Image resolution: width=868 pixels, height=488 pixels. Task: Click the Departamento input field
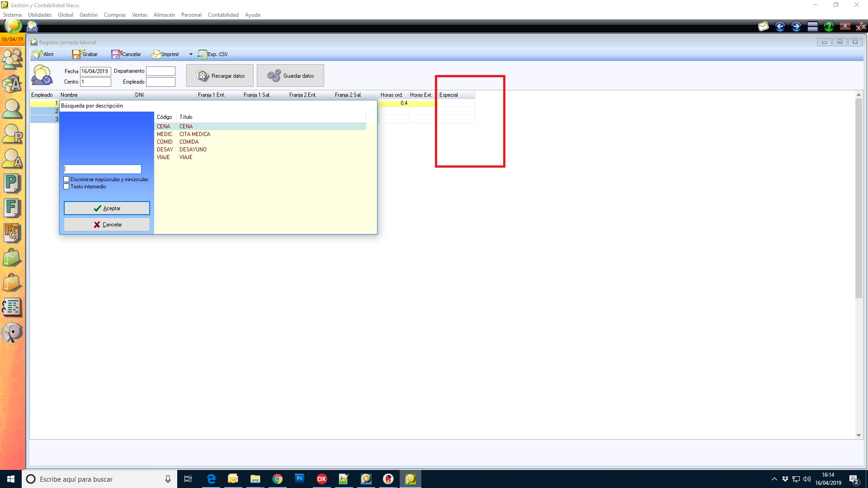click(x=160, y=71)
